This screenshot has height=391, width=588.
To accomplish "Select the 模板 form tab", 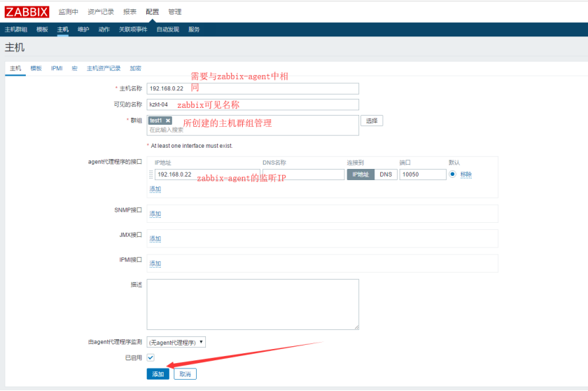I will [36, 68].
